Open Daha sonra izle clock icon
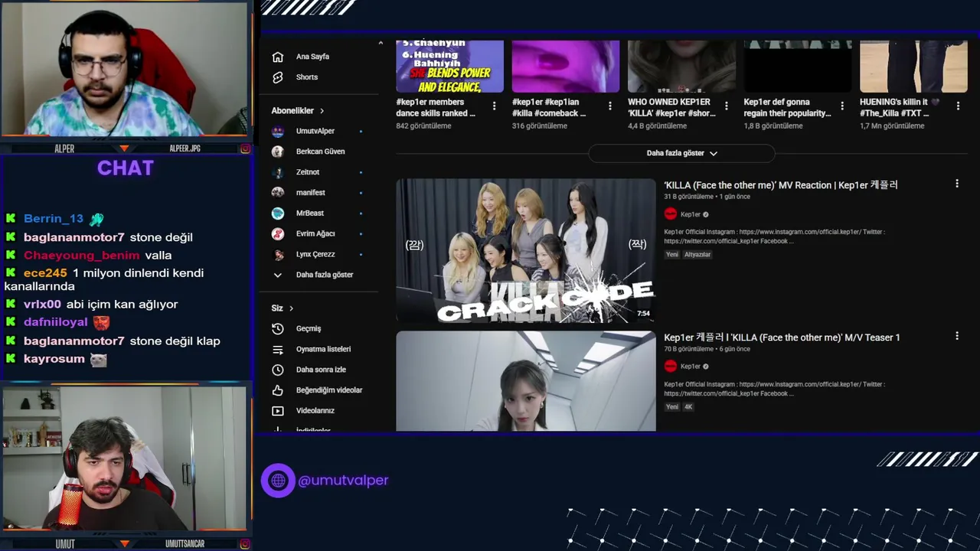Image resolution: width=980 pixels, height=551 pixels. [x=278, y=370]
